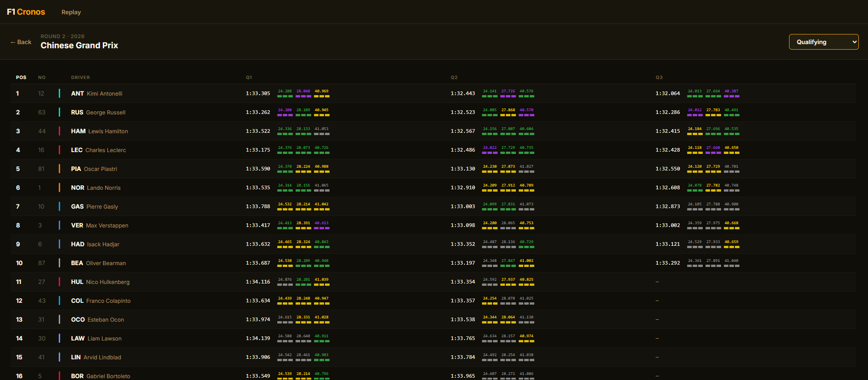
Task: Click Lawson's Q1 time 1:34.139
Action: (x=258, y=338)
